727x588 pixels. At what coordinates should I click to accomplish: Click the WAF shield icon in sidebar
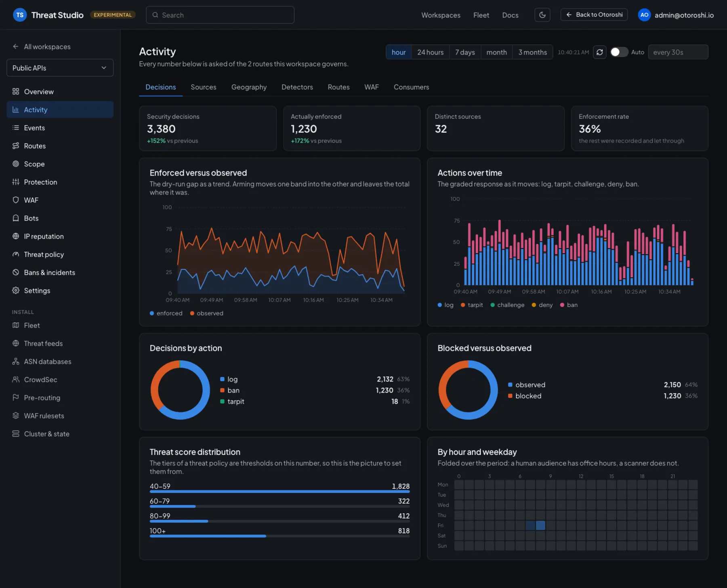(16, 200)
